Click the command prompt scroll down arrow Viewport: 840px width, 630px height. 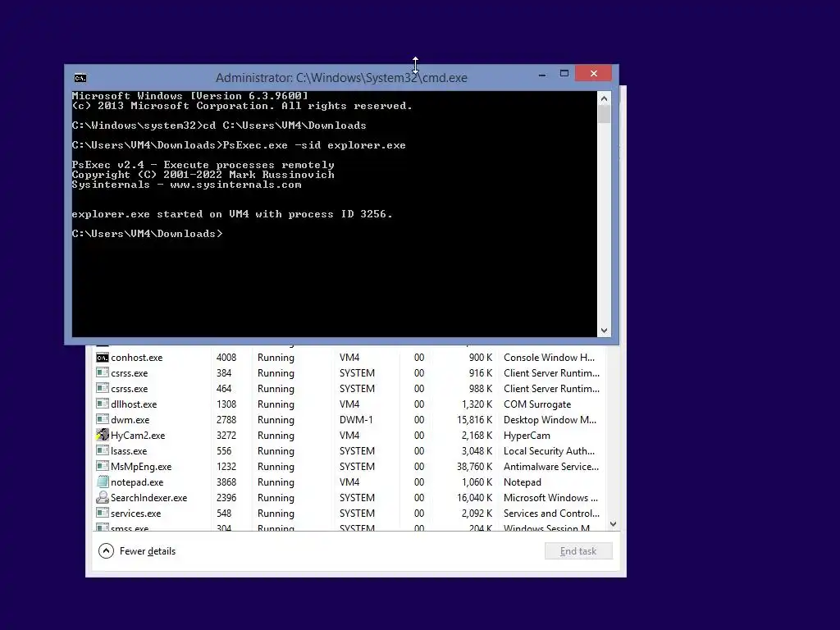point(605,331)
